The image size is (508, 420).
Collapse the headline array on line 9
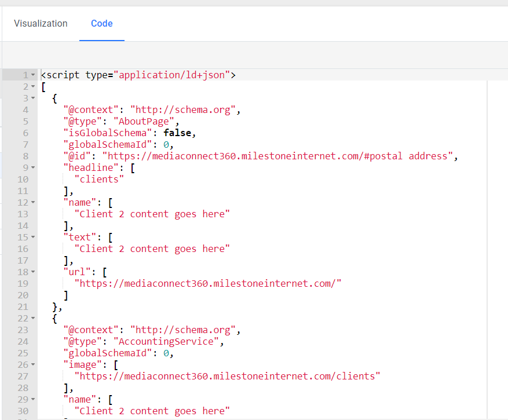point(33,167)
